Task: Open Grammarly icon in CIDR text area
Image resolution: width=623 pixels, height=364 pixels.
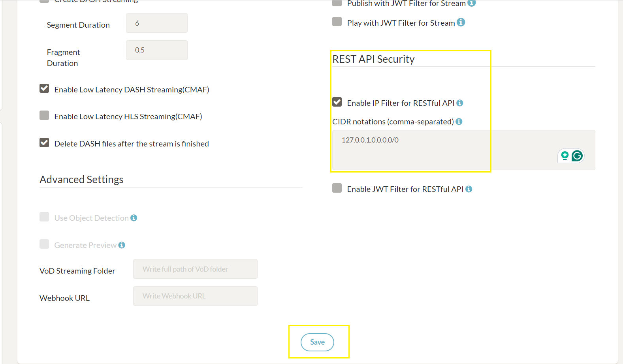Action: 577,156
